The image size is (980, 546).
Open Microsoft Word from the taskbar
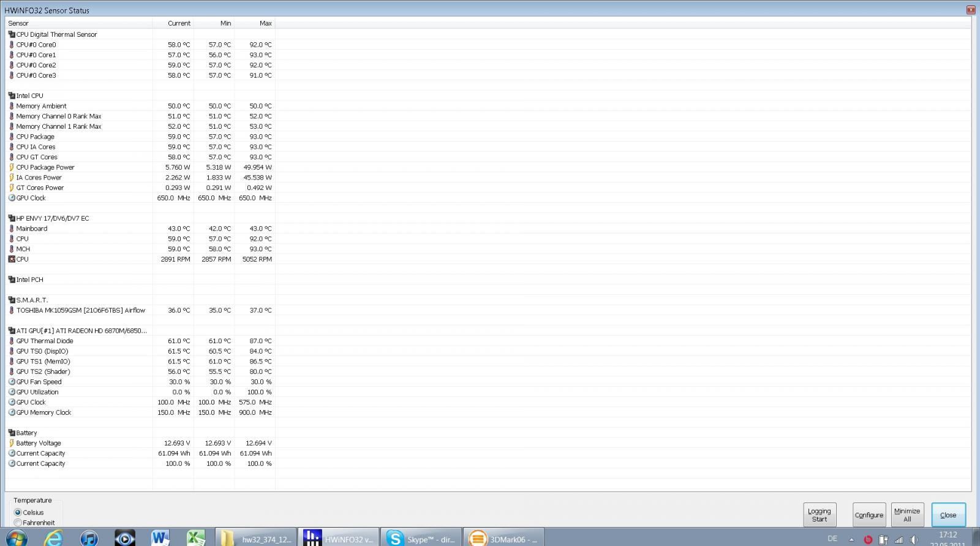point(160,538)
